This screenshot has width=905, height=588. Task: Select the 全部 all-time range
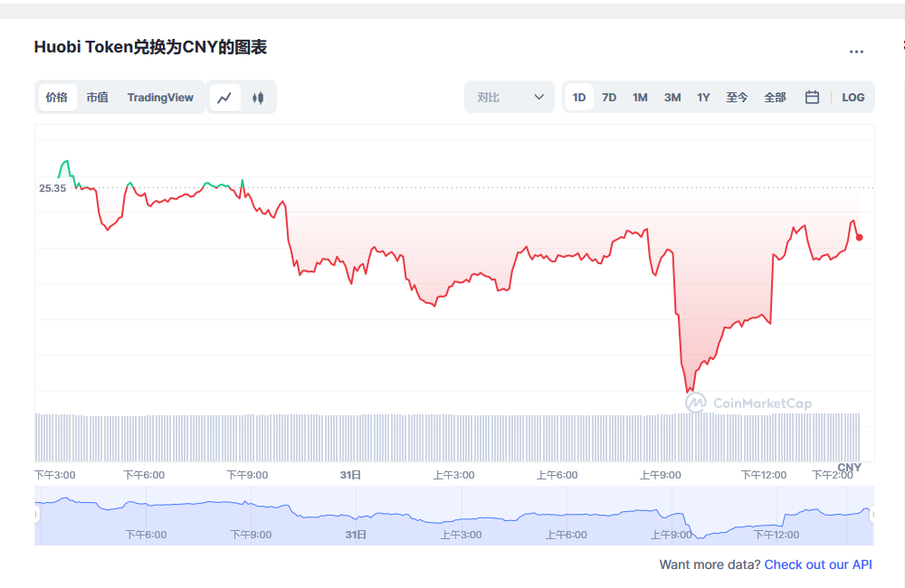(x=776, y=97)
